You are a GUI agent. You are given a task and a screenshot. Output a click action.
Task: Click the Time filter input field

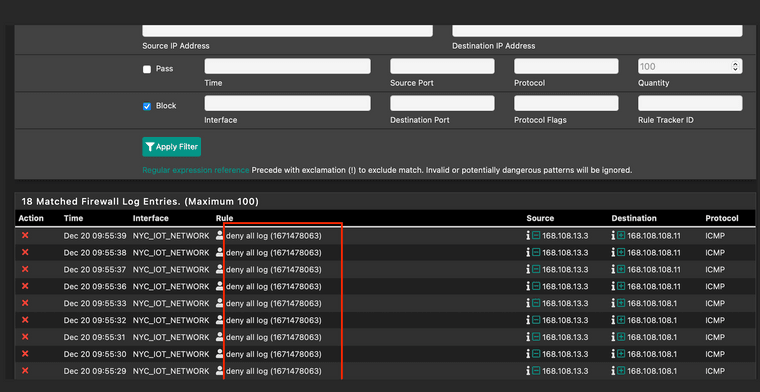click(287, 66)
